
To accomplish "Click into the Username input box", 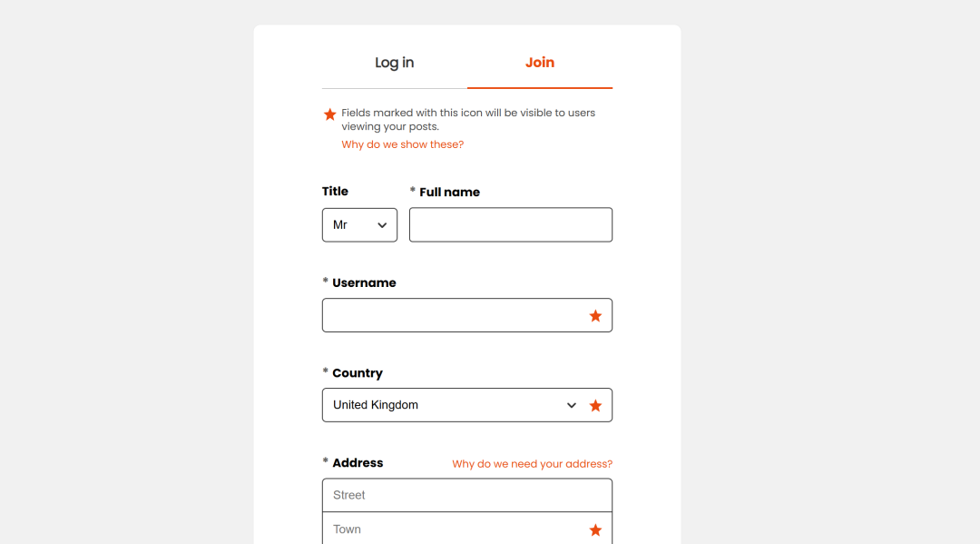I will click(x=454, y=316).
